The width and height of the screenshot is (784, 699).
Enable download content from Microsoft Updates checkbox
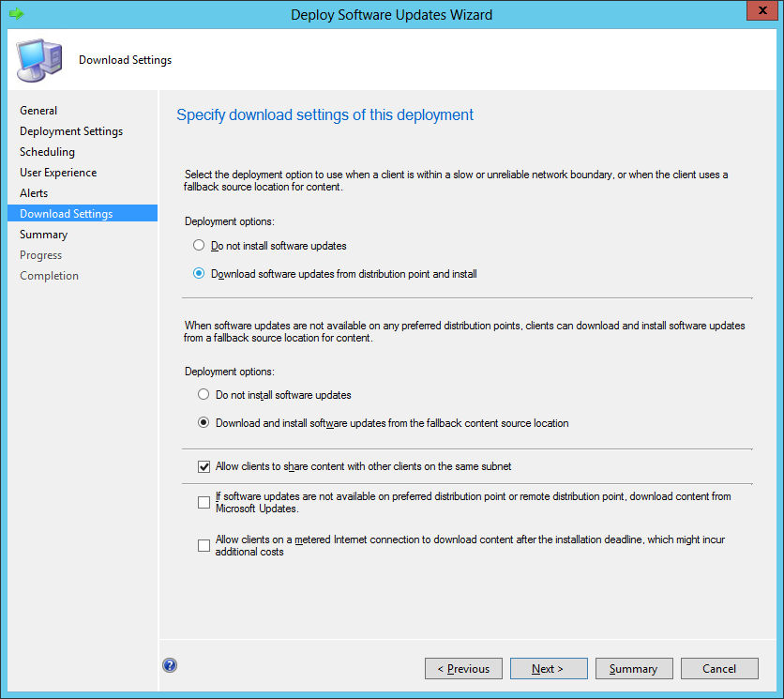tap(204, 503)
